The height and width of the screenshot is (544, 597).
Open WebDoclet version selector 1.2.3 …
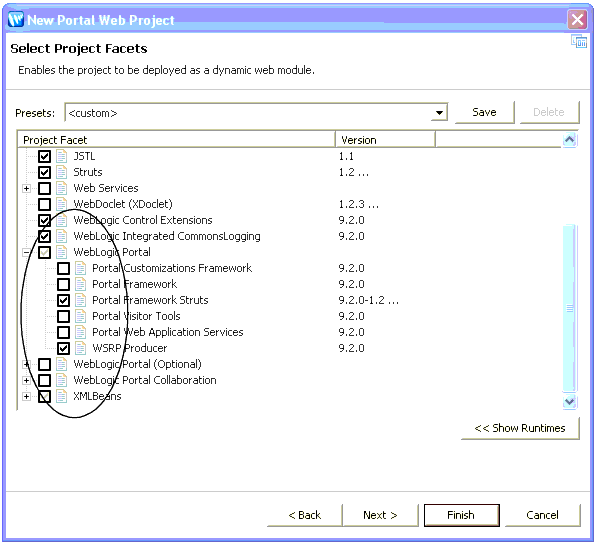tap(359, 204)
